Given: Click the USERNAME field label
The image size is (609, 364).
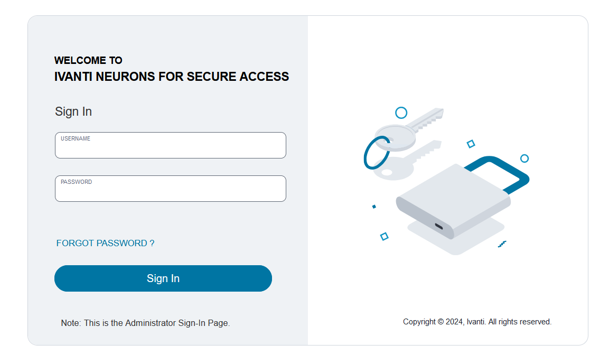Looking at the screenshot, I should pyautogui.click(x=74, y=138).
